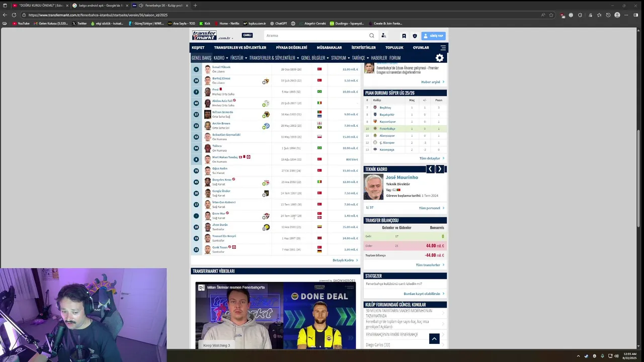The width and height of the screenshot is (644, 362).
Task: Open José Mourinho profile link
Action: click(x=401, y=177)
